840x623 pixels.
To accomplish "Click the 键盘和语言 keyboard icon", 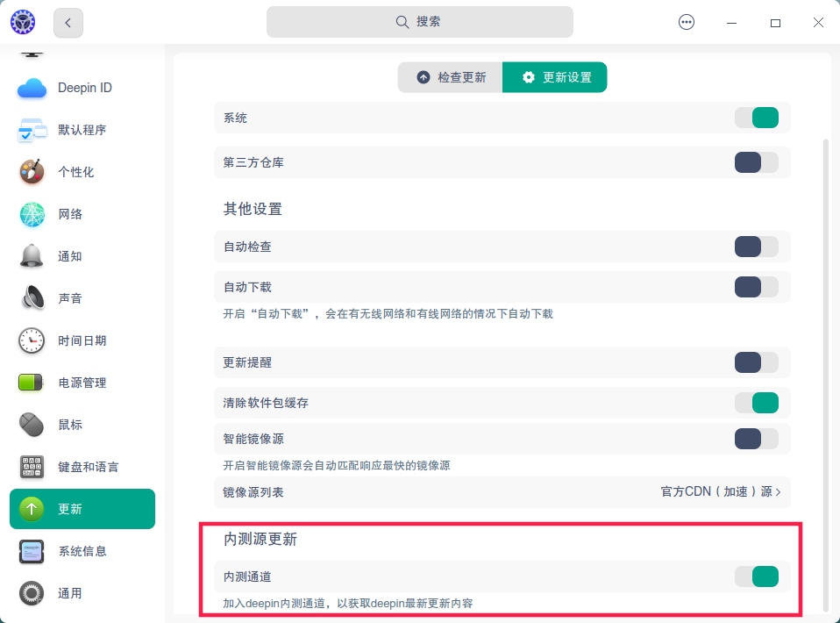I will click(x=32, y=467).
